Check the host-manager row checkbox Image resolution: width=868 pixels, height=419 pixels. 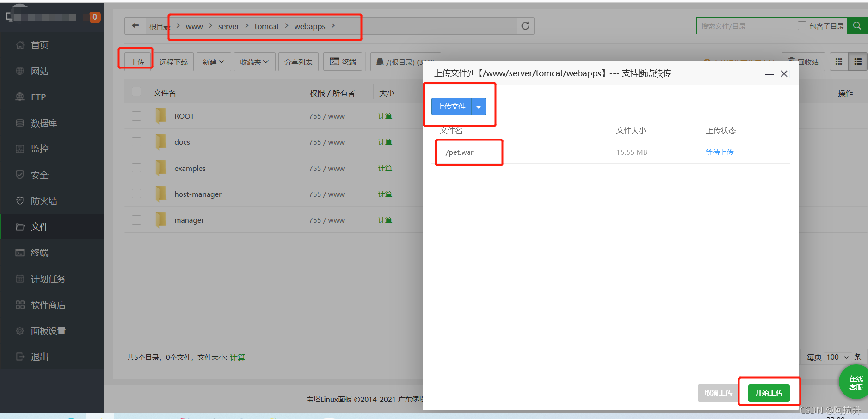point(136,194)
